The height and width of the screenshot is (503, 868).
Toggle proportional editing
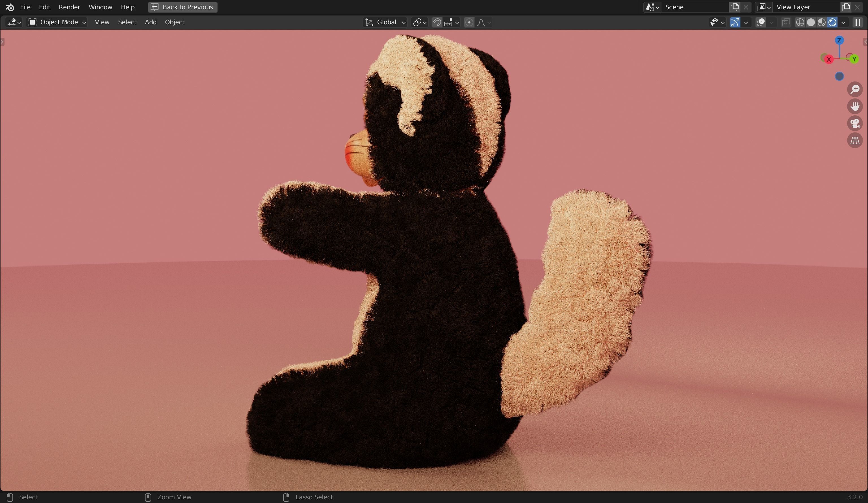point(469,22)
